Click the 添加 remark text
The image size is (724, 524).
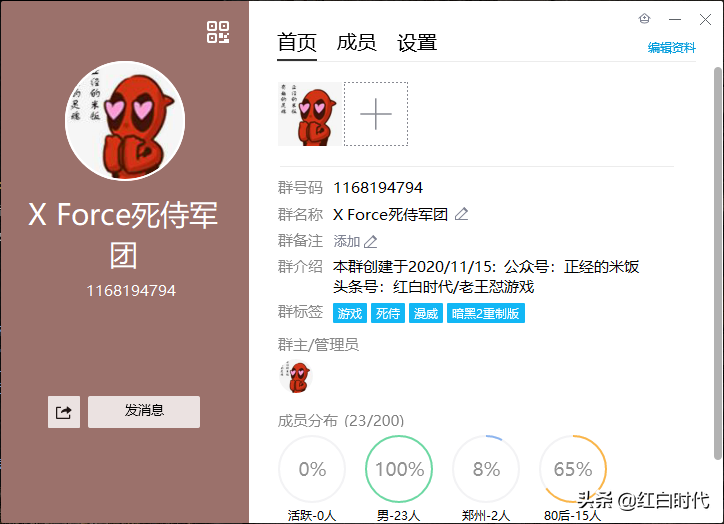pyautogui.click(x=347, y=241)
